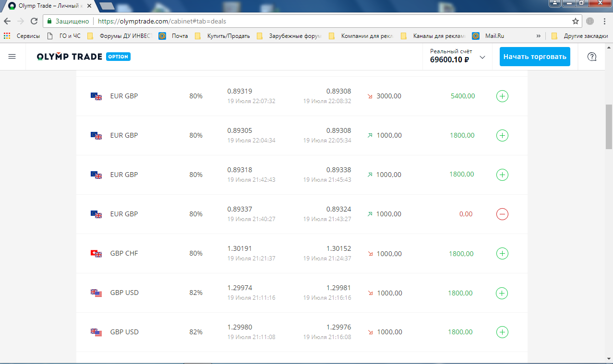This screenshot has width=613, height=364.
Task: Click the browser forward arrow
Action: (21, 21)
